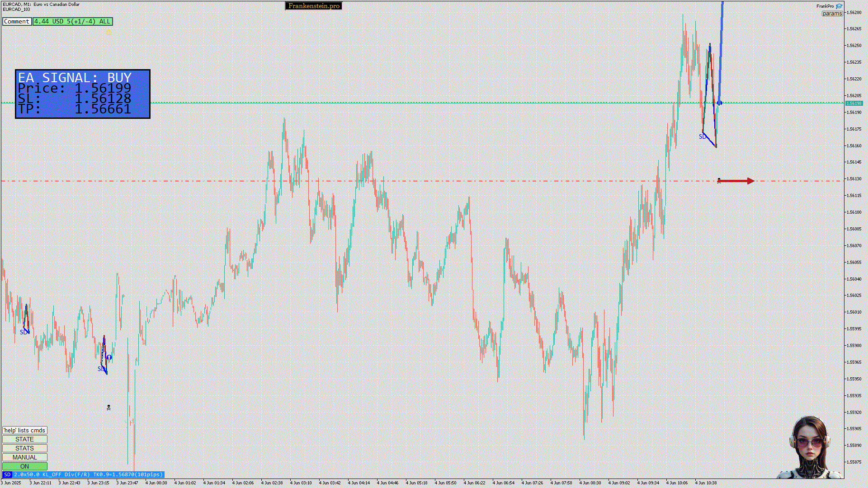
Task: Click the blue entry circle on the price line
Action: pyautogui.click(x=719, y=103)
